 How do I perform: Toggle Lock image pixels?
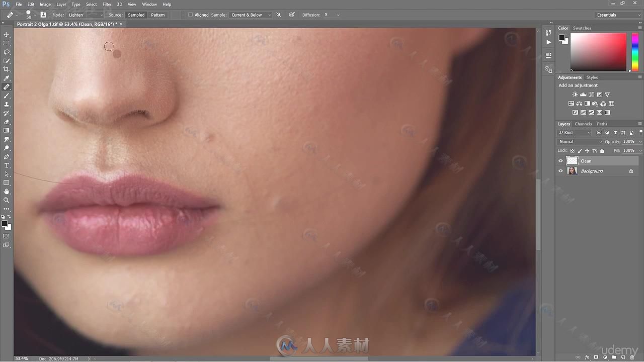580,151
